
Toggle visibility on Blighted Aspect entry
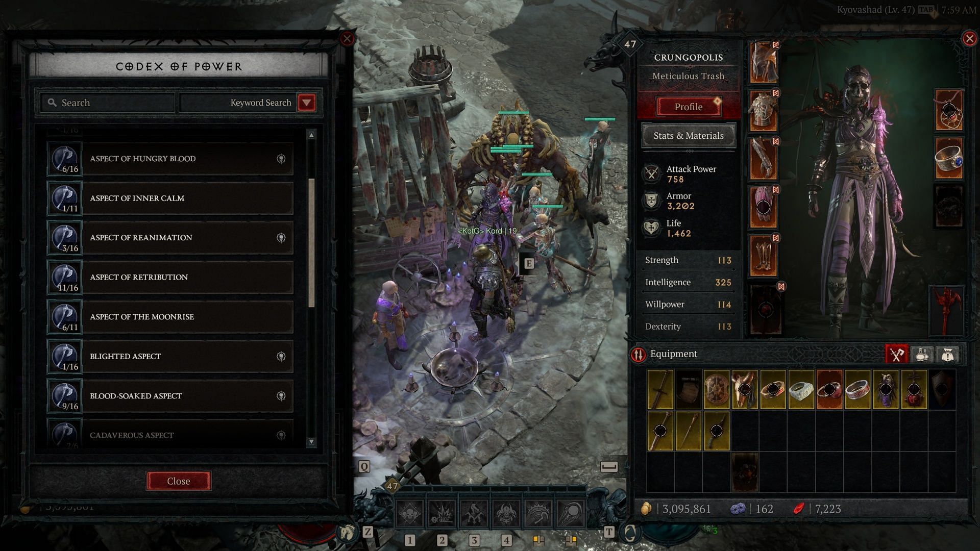(281, 356)
